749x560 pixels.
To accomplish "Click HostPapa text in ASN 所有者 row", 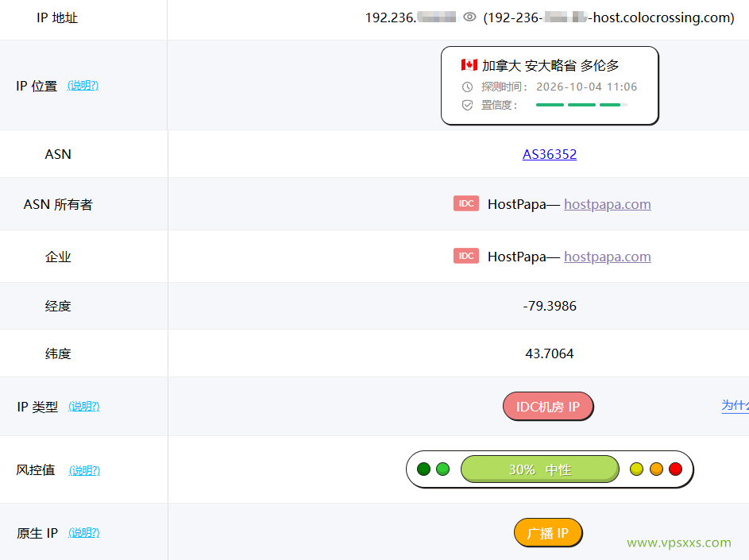I will 517,204.
